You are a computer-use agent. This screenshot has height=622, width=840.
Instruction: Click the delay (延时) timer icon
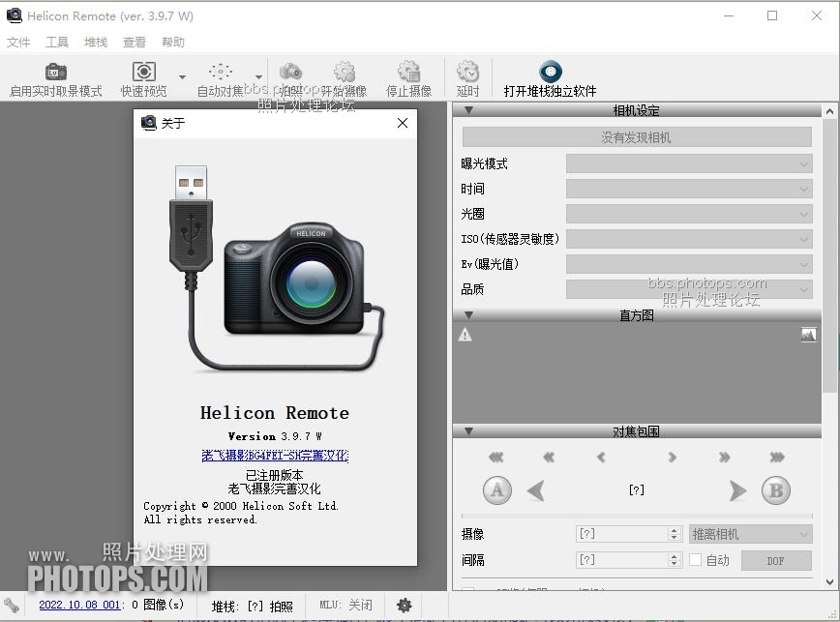[x=467, y=72]
